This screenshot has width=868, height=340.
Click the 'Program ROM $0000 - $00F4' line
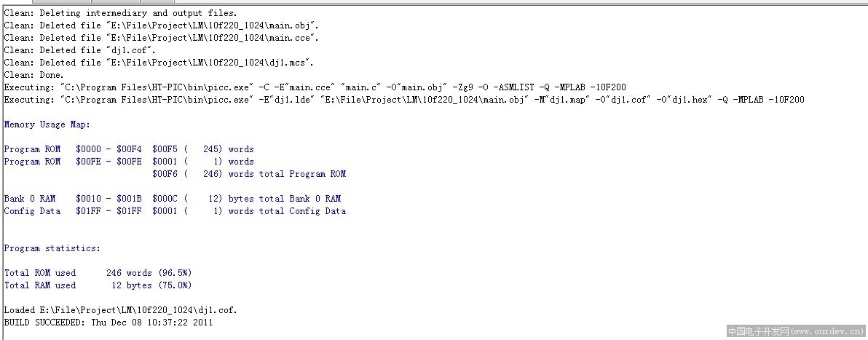click(x=129, y=149)
